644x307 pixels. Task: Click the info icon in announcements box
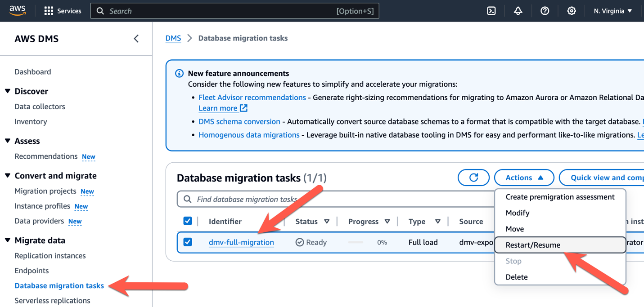[179, 73]
